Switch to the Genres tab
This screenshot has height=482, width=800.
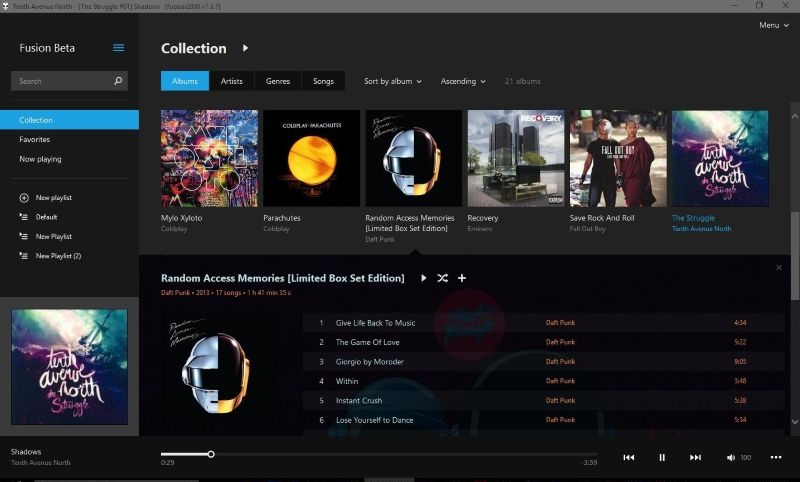tap(278, 81)
